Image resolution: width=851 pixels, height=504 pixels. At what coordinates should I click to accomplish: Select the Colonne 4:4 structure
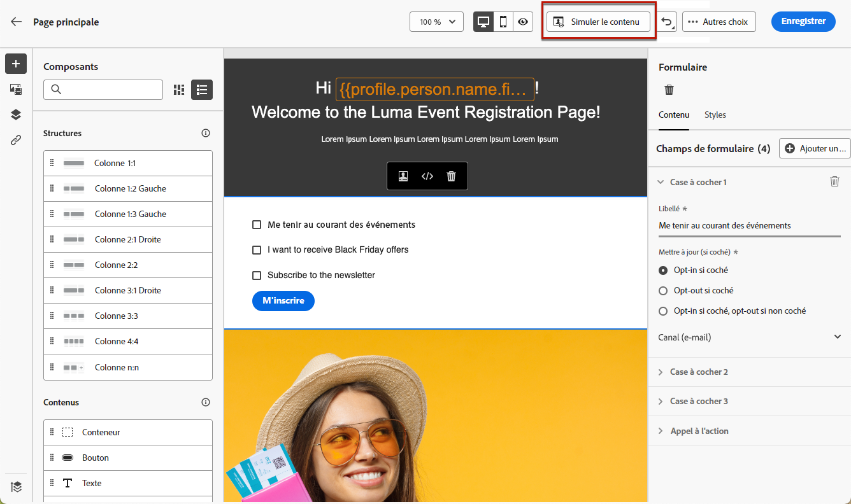coord(128,341)
